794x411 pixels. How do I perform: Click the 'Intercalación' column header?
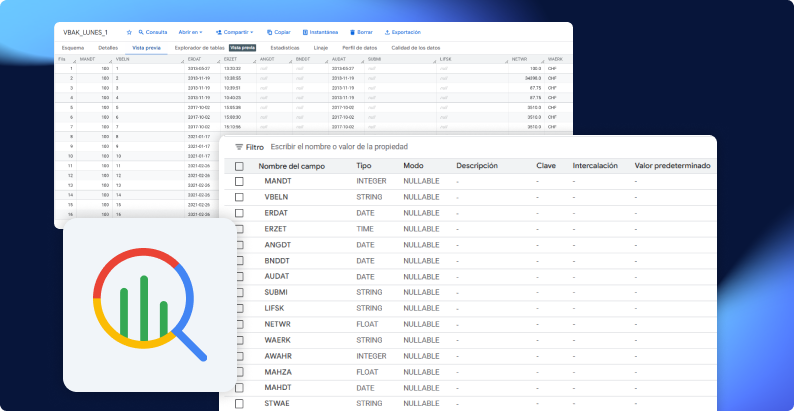[595, 166]
